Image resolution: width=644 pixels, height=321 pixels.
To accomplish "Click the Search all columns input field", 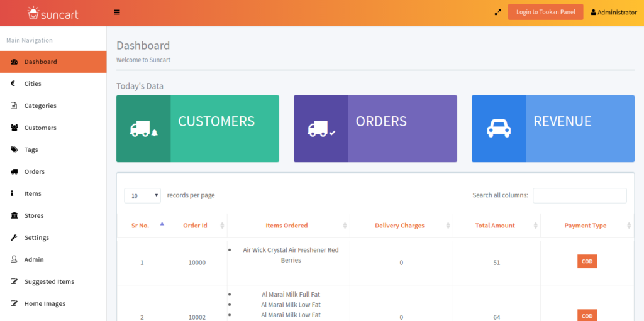I will pyautogui.click(x=579, y=195).
